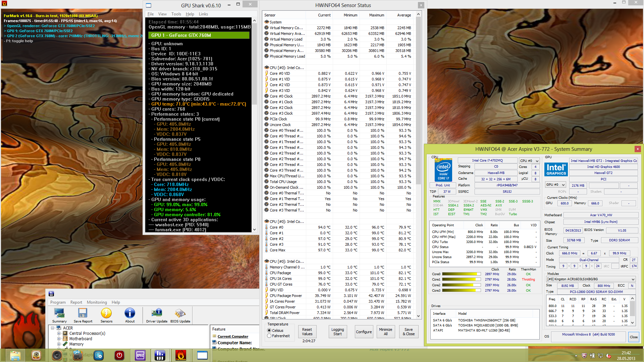
Task: Open the CPU #0 selector dropdown
Action: [529, 161]
